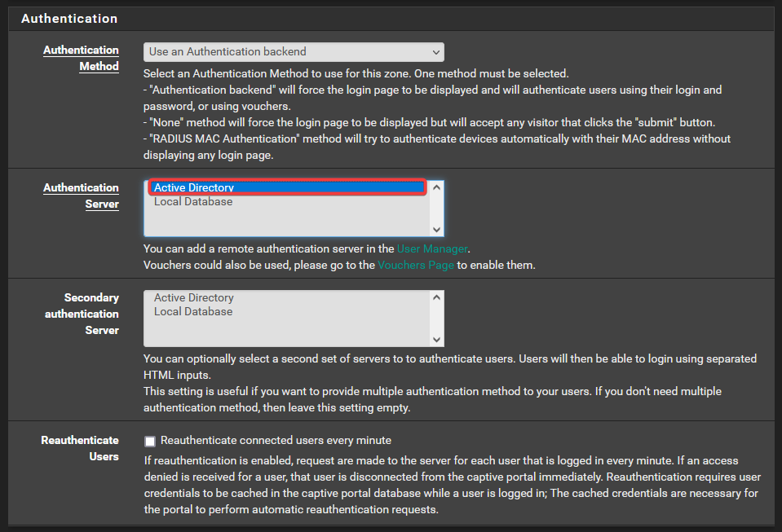Open the Authentication Method dropdown
Screen dimensions: 782x532
pos(294,52)
